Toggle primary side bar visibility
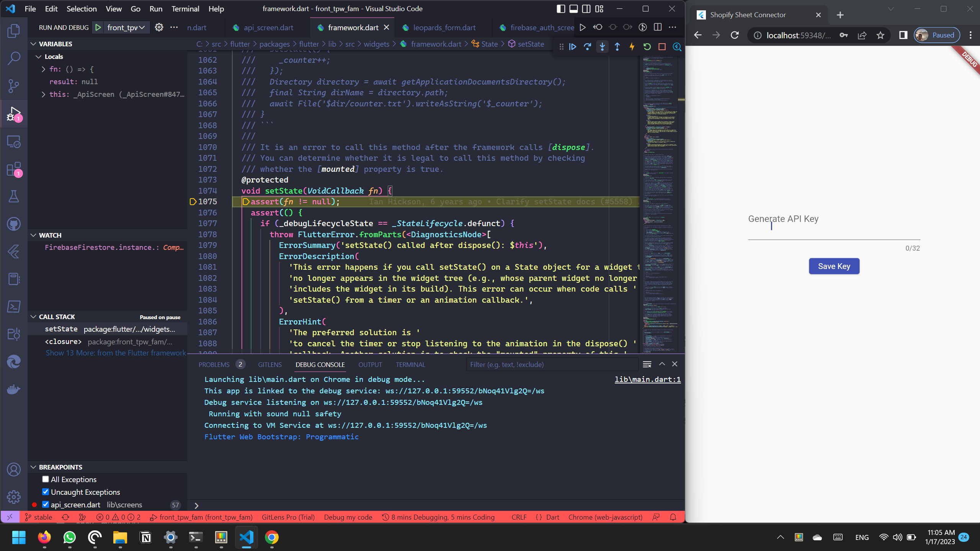 pyautogui.click(x=560, y=9)
